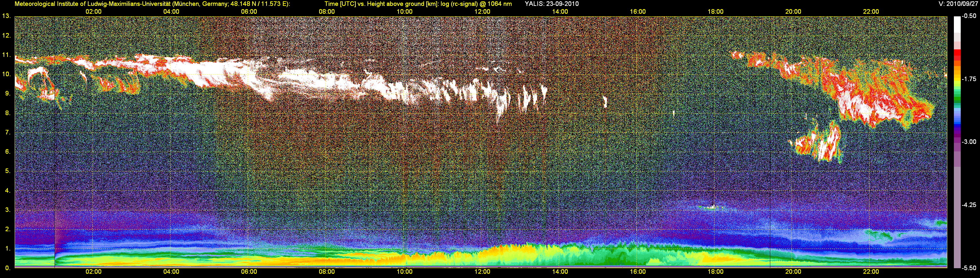Click the 12:00 label on the bottom time axis
The width and height of the screenshot is (980, 278).
482,271
